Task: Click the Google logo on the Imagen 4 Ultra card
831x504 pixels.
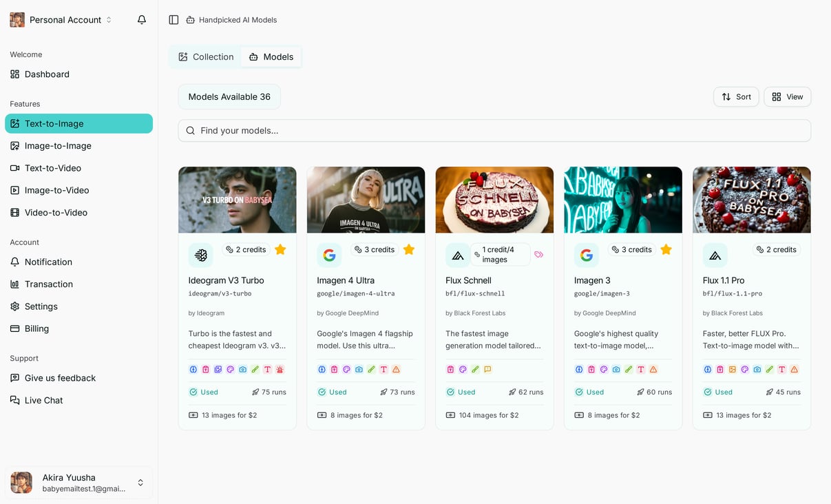Action: [x=329, y=255]
